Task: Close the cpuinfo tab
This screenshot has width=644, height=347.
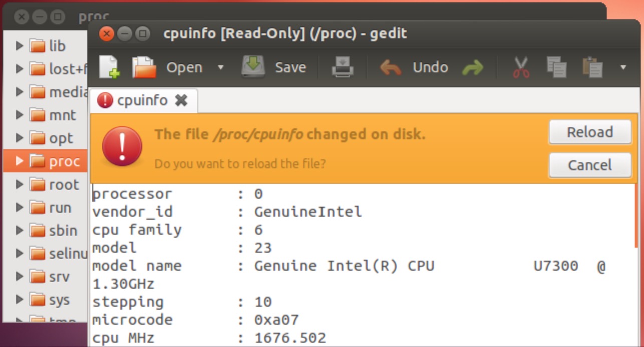Action: click(x=181, y=100)
